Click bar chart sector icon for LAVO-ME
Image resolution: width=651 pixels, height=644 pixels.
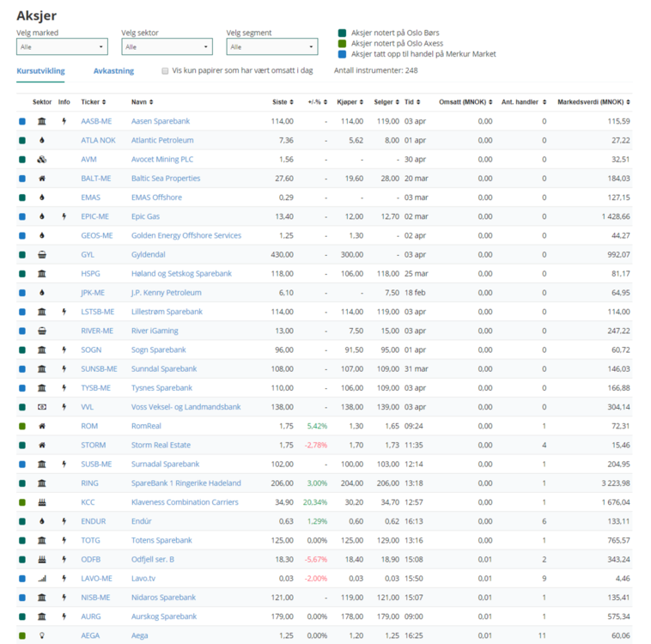click(x=42, y=579)
